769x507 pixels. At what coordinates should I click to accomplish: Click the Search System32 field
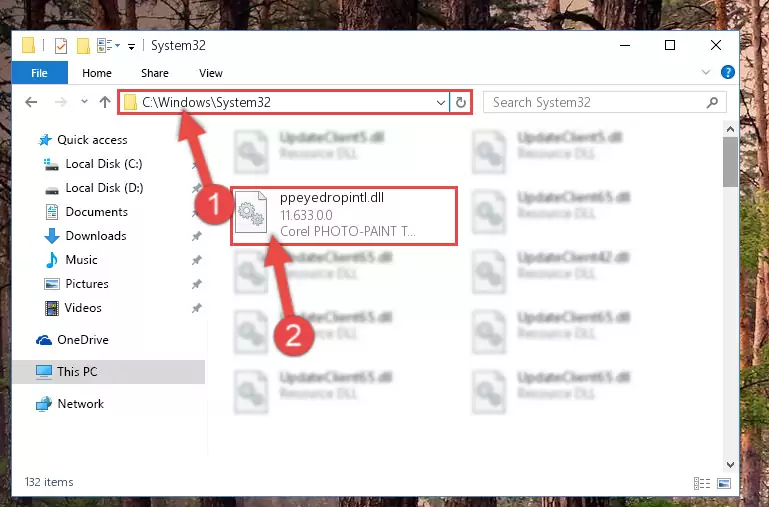604,102
